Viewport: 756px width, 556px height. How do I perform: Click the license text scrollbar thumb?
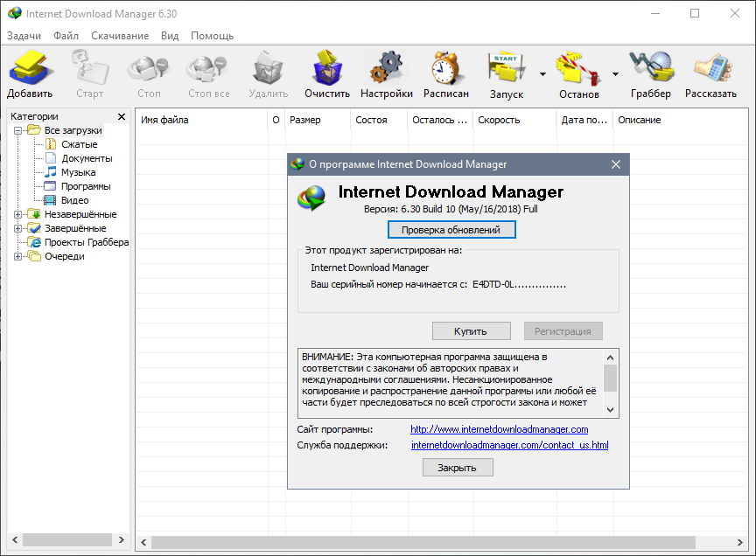point(610,379)
